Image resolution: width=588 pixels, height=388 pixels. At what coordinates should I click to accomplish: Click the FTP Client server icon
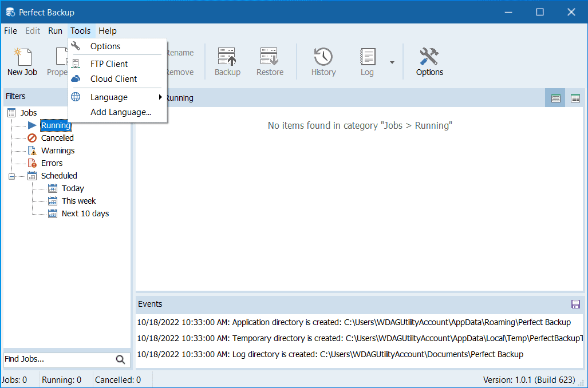point(76,64)
